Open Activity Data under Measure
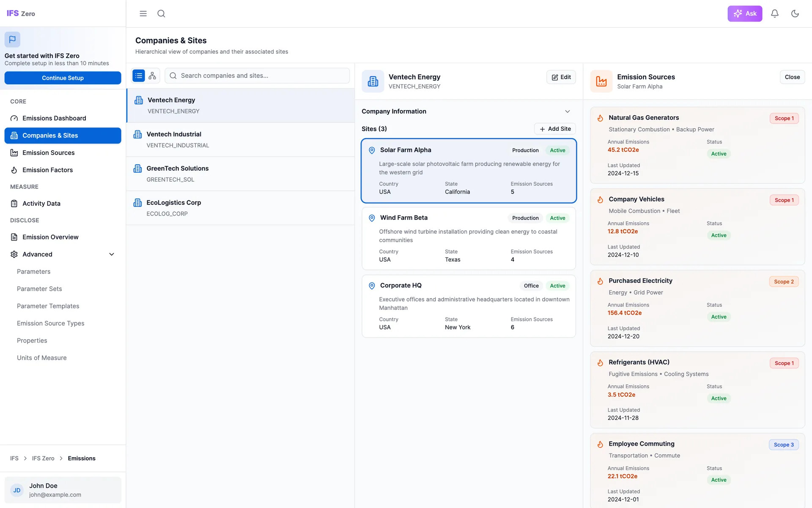 [41, 203]
